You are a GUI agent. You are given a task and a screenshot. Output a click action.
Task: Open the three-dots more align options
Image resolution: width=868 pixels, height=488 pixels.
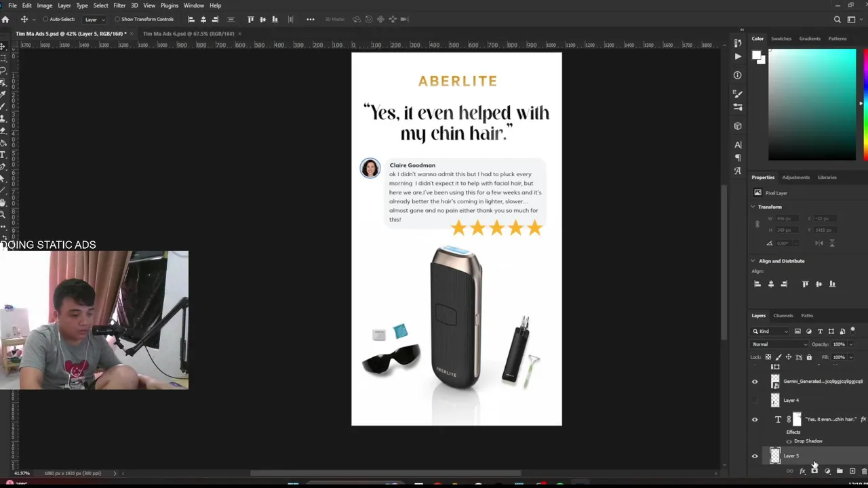point(311,19)
